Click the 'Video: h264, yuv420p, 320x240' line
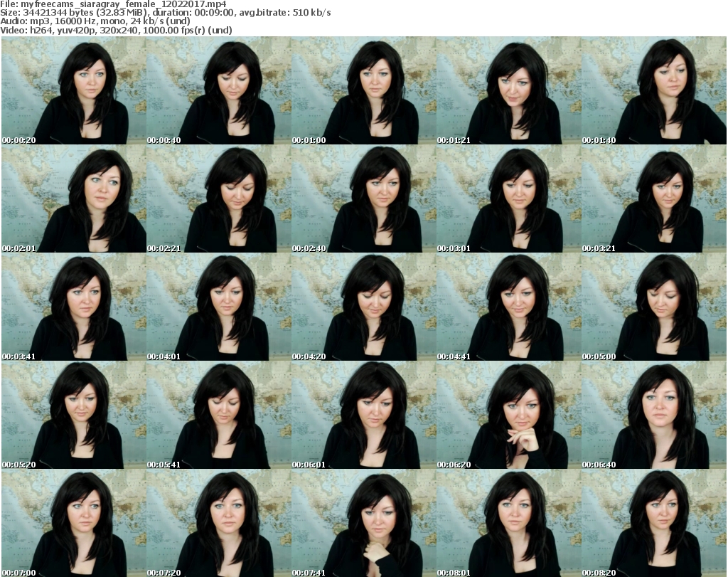This screenshot has width=728, height=577. tap(116, 30)
